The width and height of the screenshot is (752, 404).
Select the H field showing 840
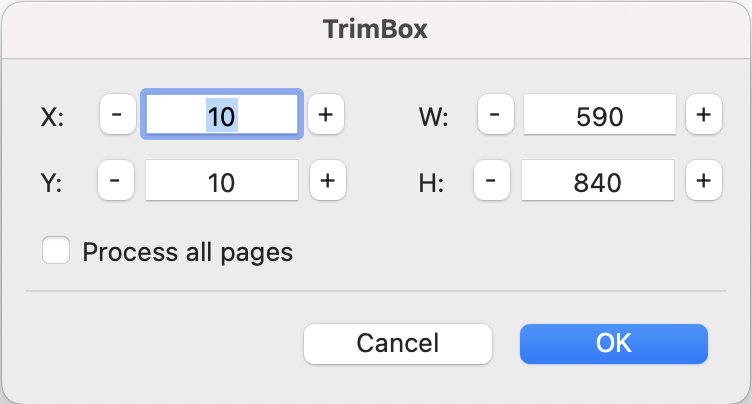(x=599, y=182)
